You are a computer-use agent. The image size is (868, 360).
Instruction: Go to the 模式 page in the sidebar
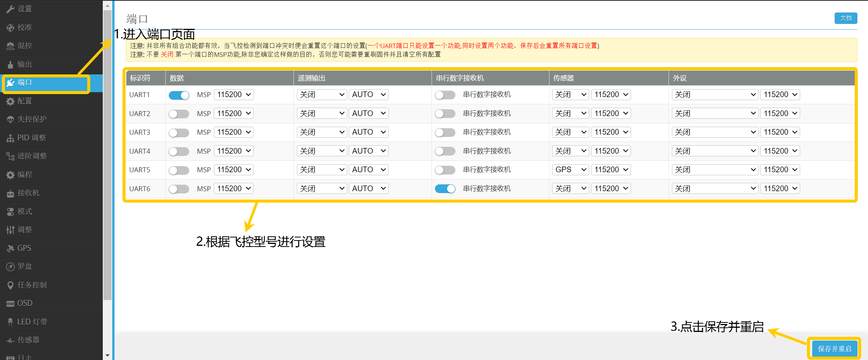[25, 211]
